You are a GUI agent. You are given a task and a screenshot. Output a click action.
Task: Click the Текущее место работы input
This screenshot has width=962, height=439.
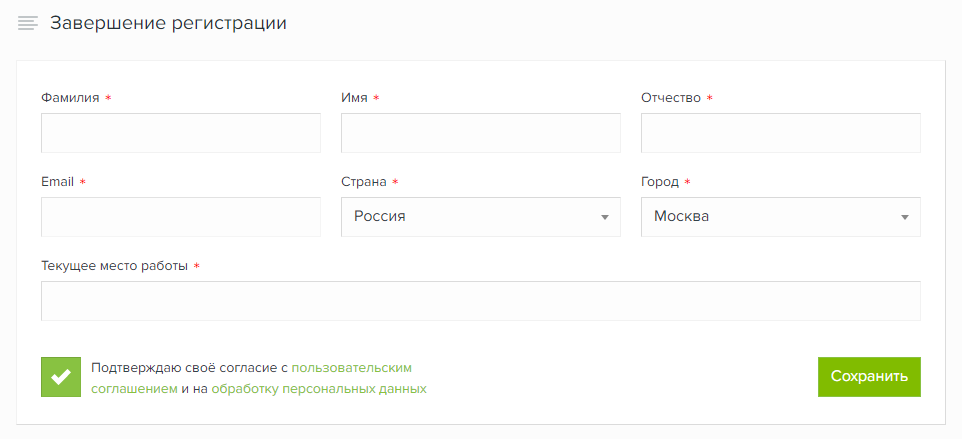click(x=480, y=301)
